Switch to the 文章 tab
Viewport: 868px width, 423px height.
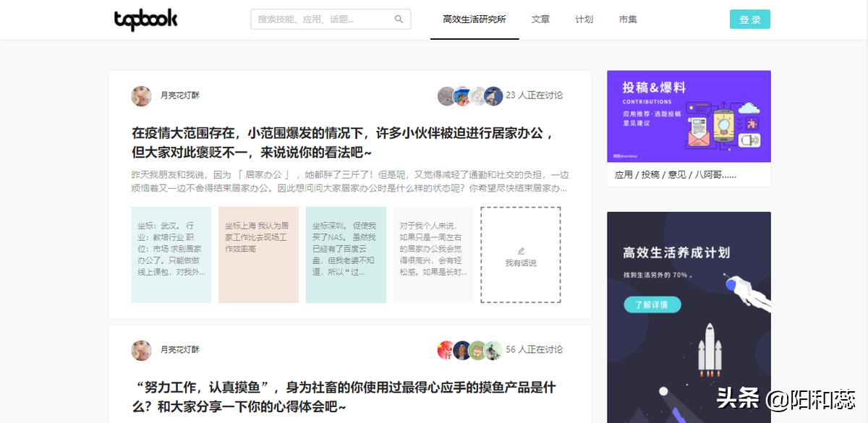coord(540,19)
